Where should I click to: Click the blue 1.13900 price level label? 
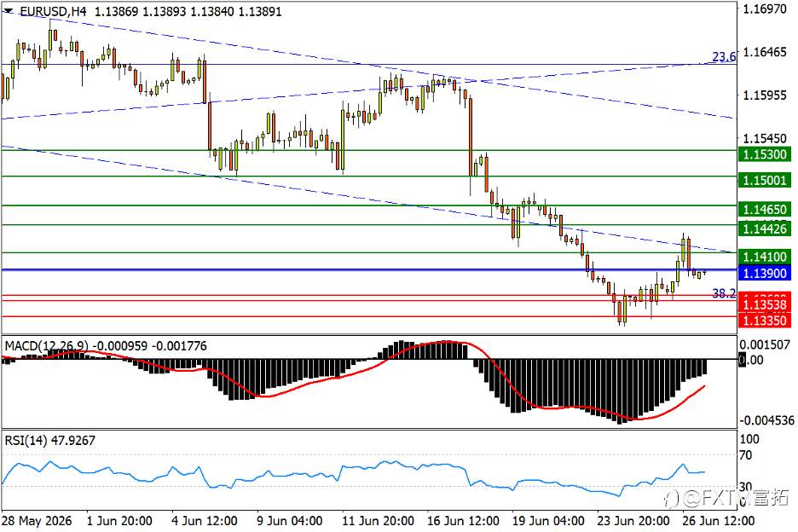point(765,274)
